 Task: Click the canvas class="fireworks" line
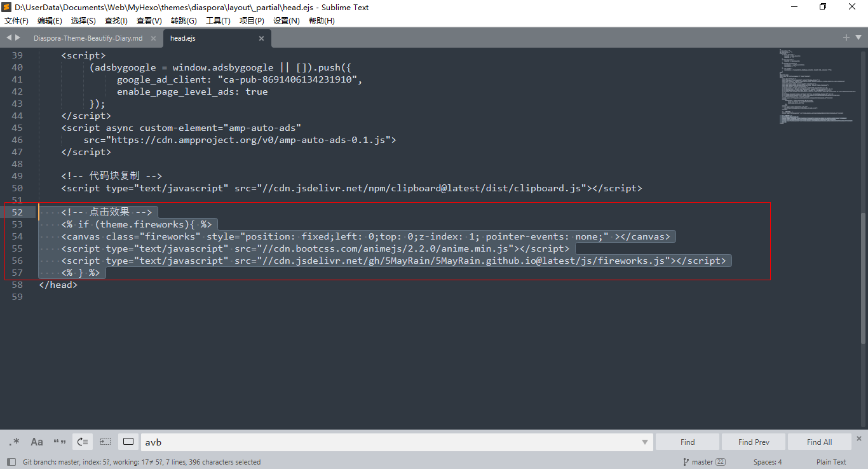(x=365, y=236)
